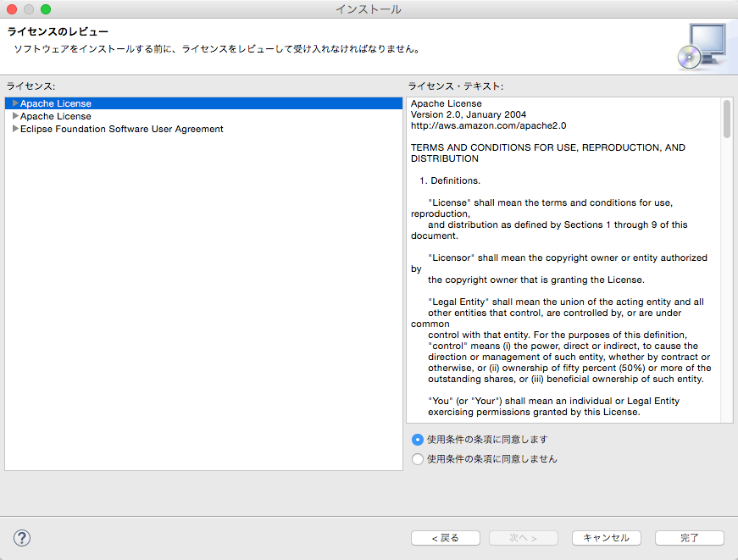Select the highlighted Apache License row
738x560 pixels.
(204, 103)
